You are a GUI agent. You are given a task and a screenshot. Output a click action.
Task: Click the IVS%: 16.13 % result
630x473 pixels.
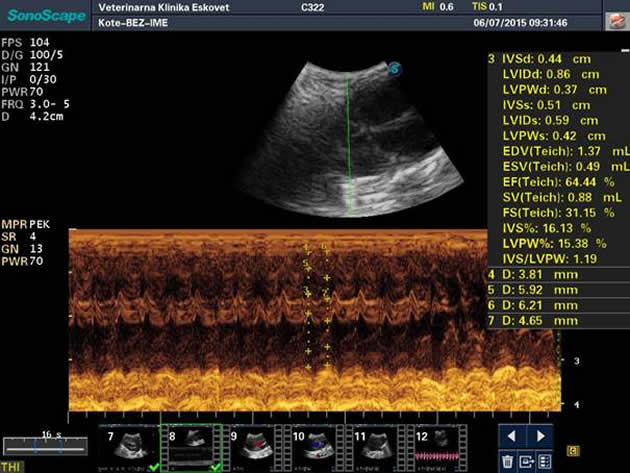(x=547, y=228)
